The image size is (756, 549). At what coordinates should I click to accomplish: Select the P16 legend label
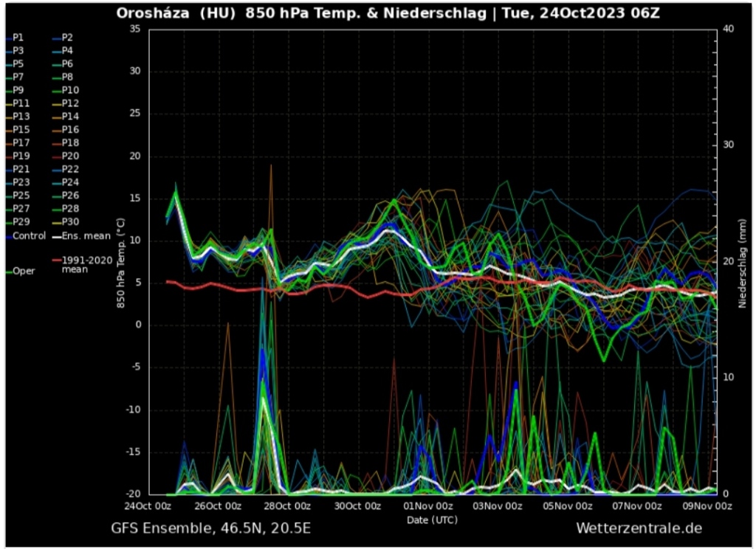click(x=70, y=130)
